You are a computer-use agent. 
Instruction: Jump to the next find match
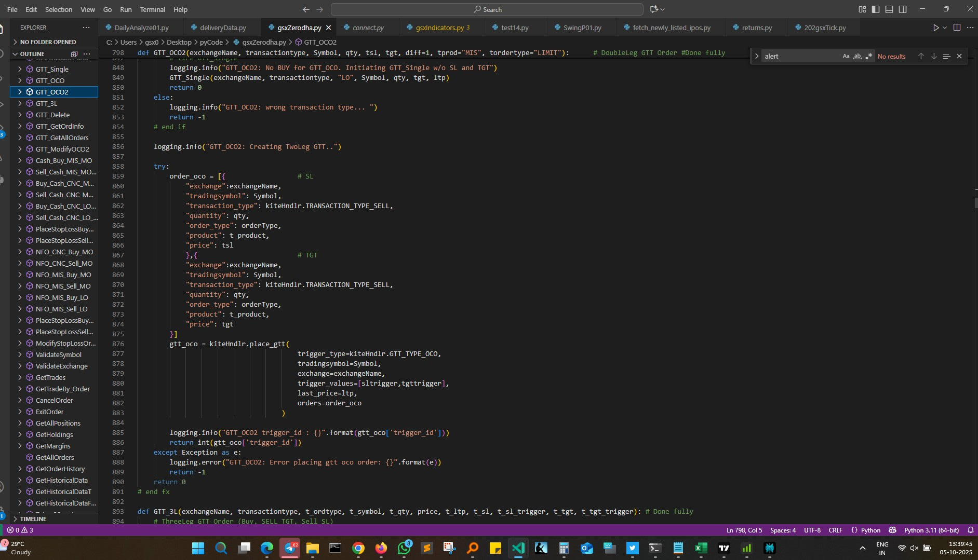click(x=934, y=56)
